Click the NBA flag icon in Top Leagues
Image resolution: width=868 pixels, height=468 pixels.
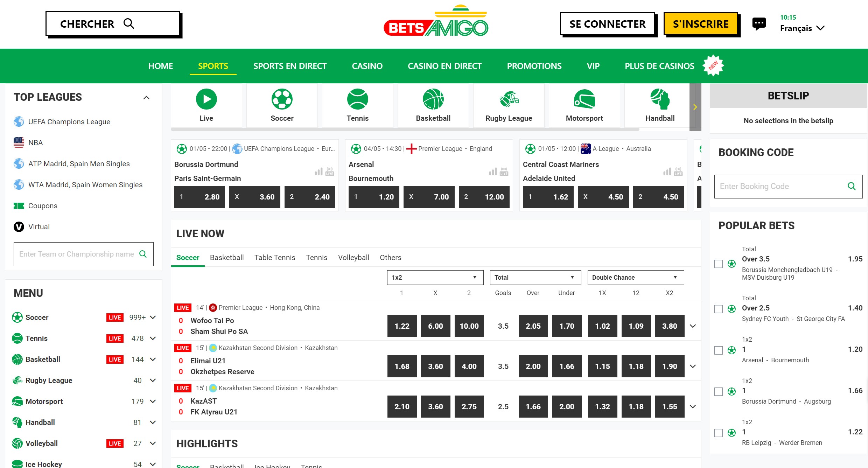[x=19, y=142]
